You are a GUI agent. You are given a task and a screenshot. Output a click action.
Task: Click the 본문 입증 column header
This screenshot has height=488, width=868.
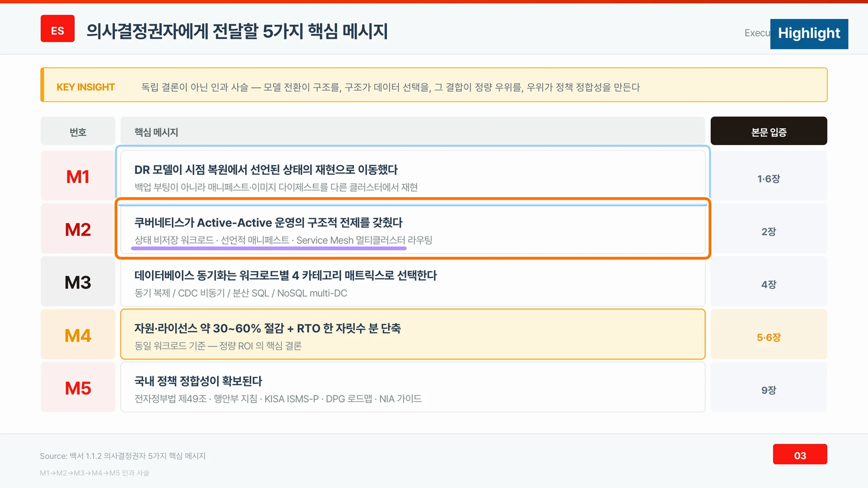pos(769,131)
